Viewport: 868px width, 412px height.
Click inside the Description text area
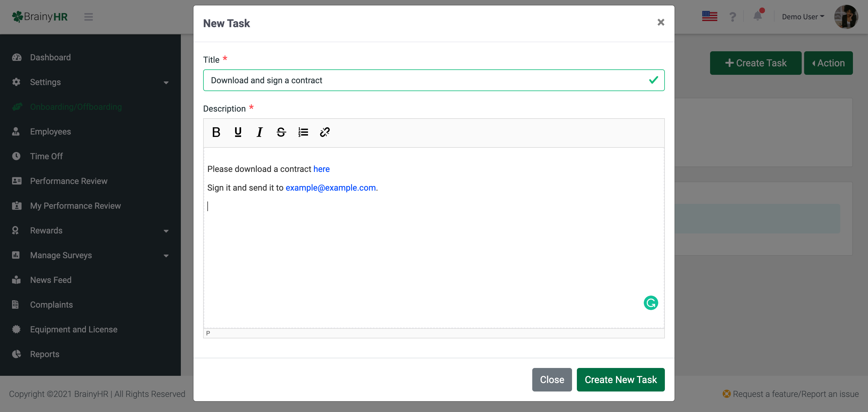[x=434, y=238]
